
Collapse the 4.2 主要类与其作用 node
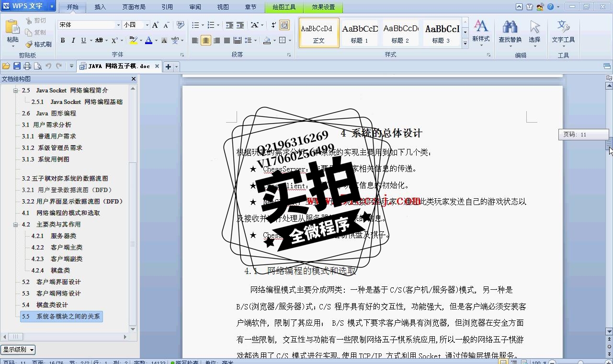pos(15,224)
